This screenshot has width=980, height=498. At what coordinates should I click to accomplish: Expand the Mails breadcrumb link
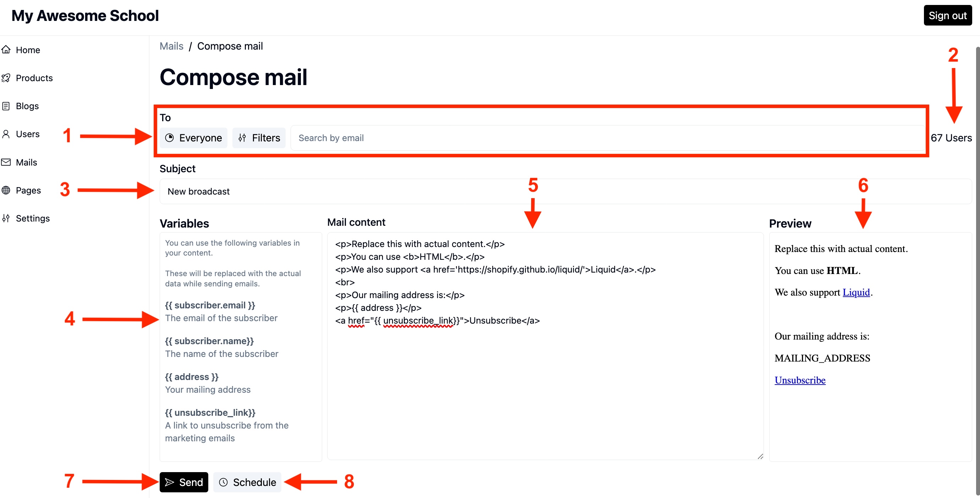[x=172, y=46]
